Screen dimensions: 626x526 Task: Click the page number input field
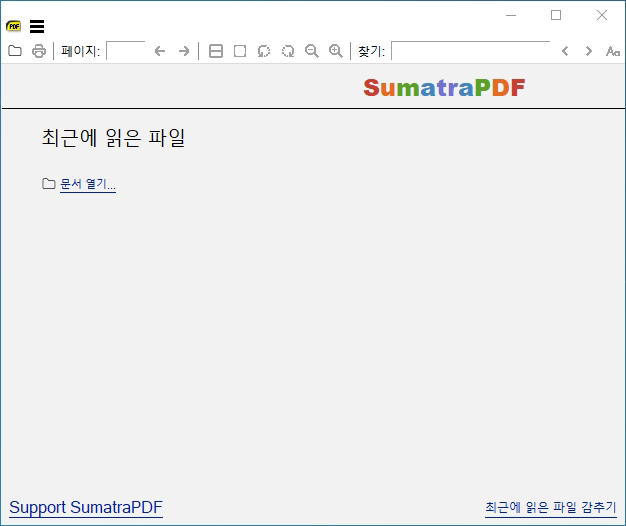point(126,51)
